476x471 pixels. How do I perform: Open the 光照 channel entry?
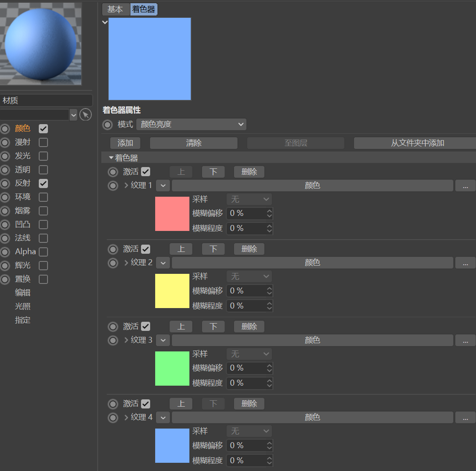click(23, 306)
